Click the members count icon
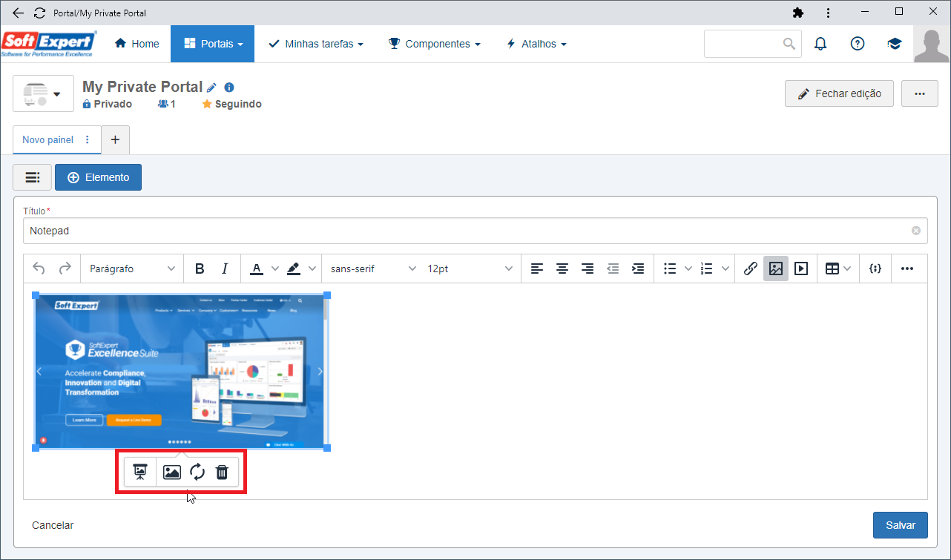951x560 pixels. 163,104
